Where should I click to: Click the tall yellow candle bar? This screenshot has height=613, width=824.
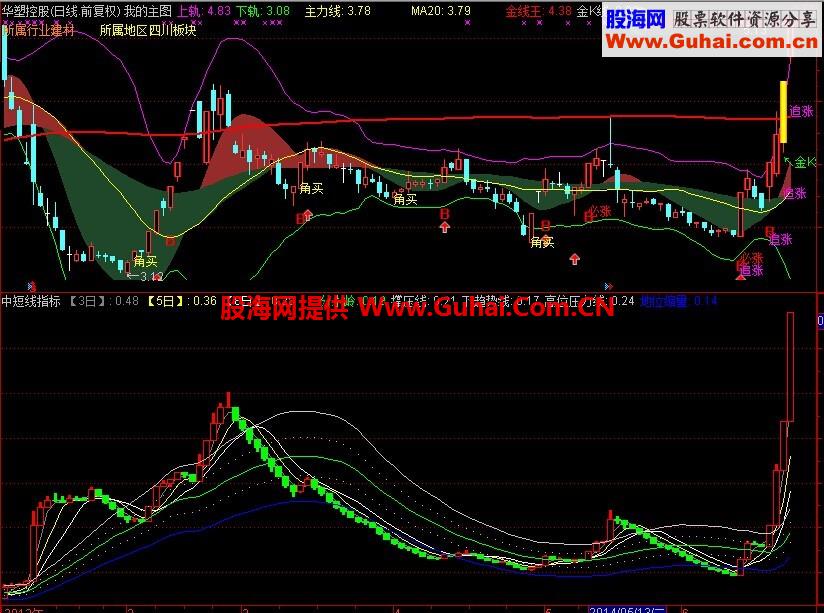coord(783,111)
